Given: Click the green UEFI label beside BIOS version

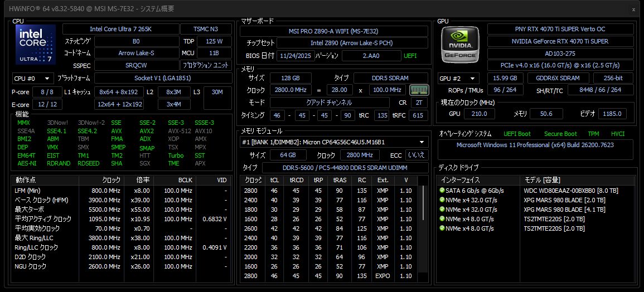Looking at the screenshot, I should (x=410, y=56).
